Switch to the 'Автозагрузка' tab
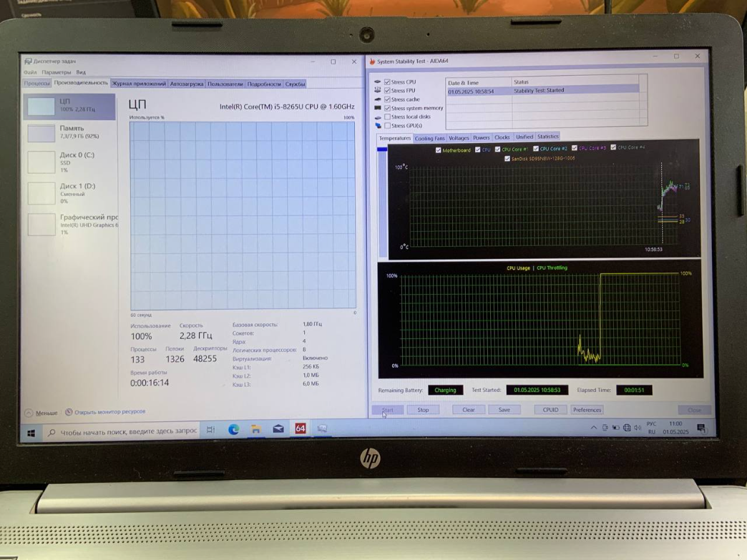 tap(187, 84)
